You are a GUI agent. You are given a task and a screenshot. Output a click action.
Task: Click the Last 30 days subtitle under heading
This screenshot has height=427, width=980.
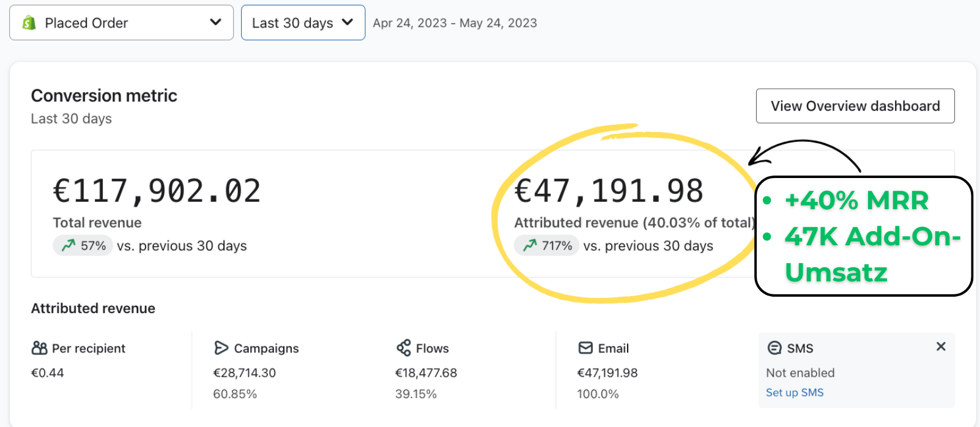pyautogui.click(x=72, y=119)
